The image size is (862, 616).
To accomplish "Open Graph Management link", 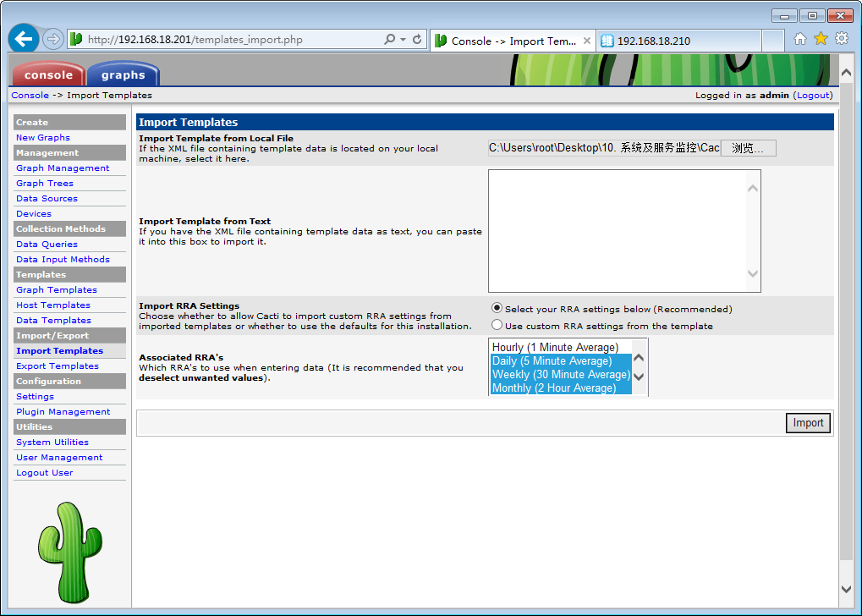I will tap(63, 168).
